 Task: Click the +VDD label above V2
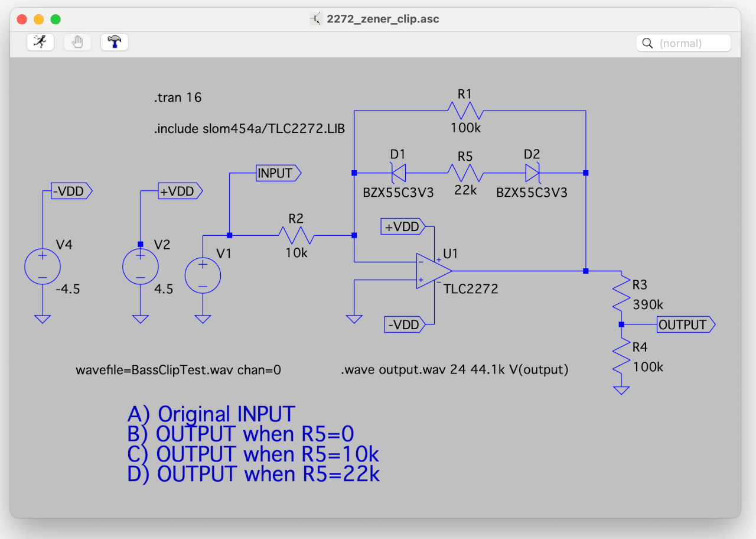(x=181, y=191)
